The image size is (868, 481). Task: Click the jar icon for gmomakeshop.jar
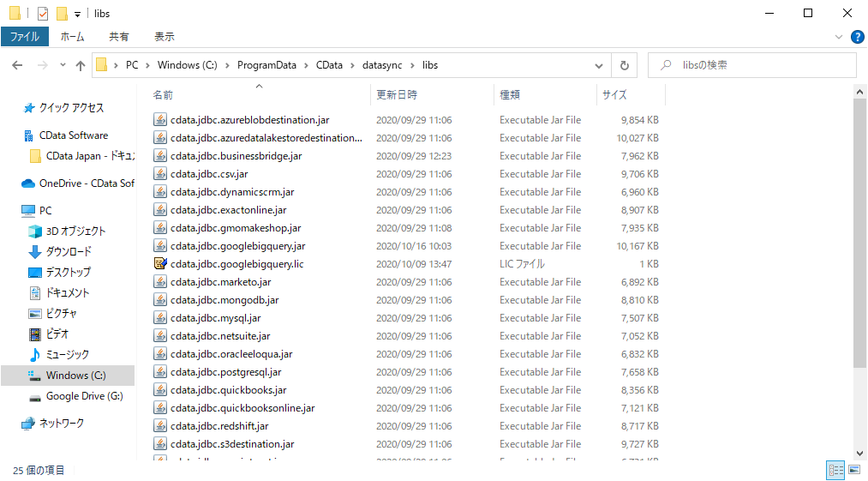pyautogui.click(x=160, y=228)
